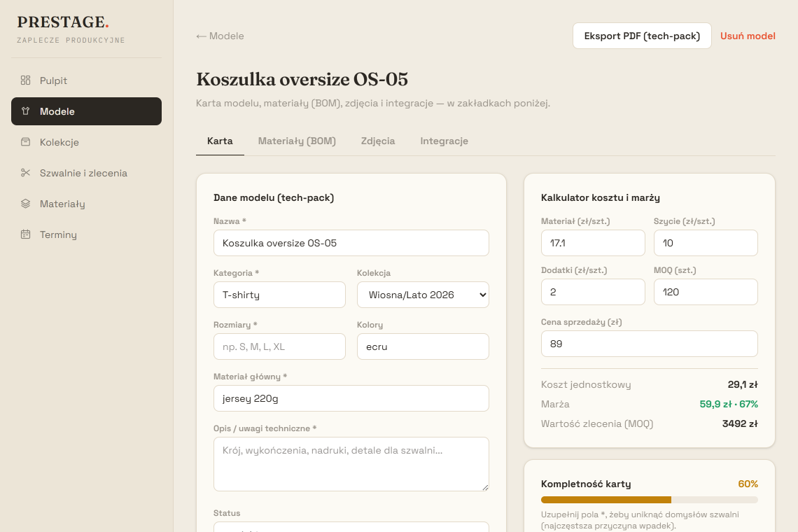Click the Koszulka oversize OS-05 page heading
The image size is (798, 532).
(302, 79)
